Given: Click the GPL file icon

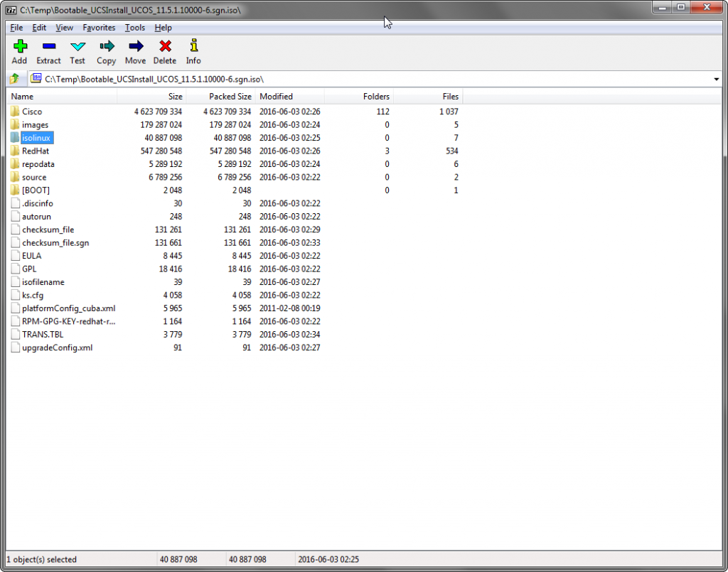Looking at the screenshot, I should coord(16,269).
